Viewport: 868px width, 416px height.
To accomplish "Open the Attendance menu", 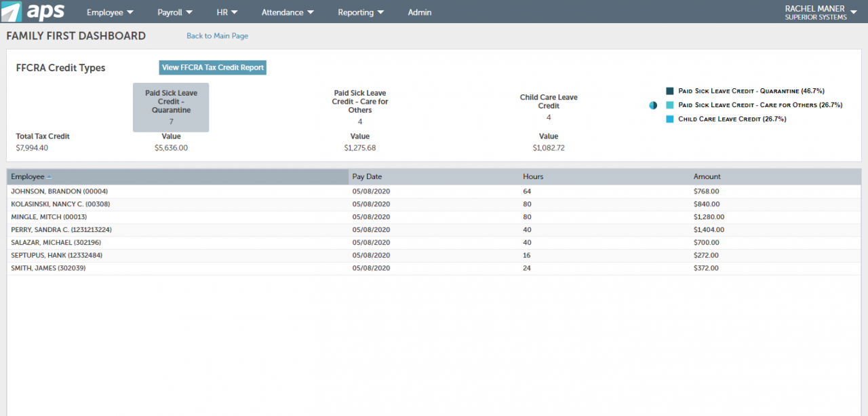I will [x=288, y=12].
